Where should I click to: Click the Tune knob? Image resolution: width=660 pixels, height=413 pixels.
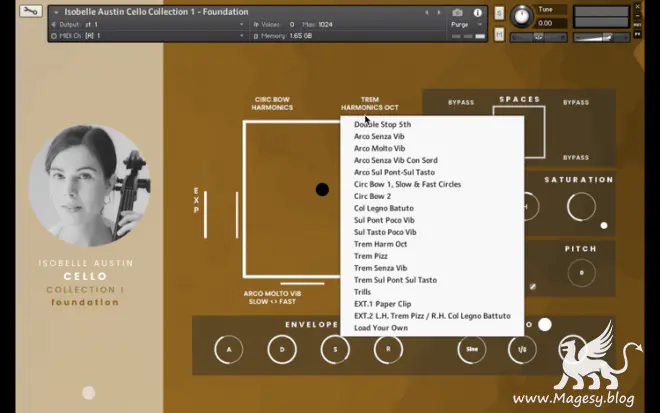[x=522, y=16]
